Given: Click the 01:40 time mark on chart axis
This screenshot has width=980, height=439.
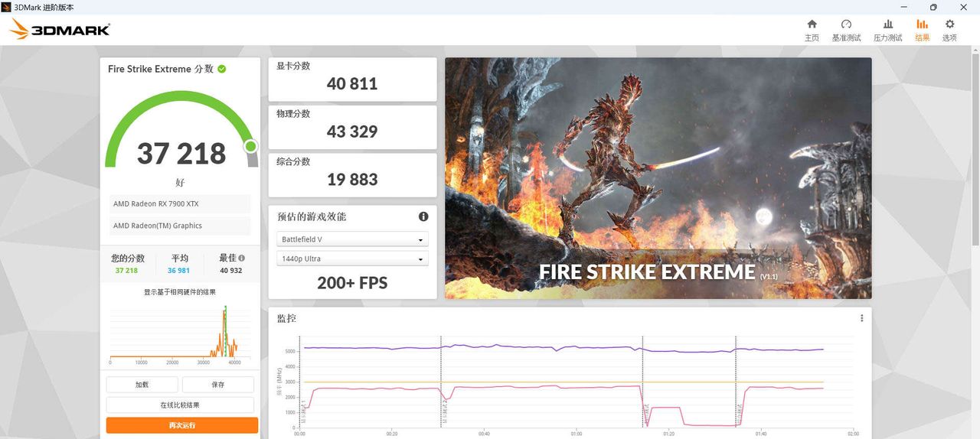Looking at the screenshot, I should 761,434.
